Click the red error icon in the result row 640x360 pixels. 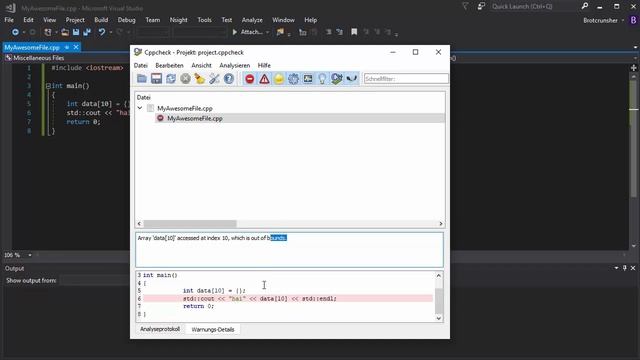[160, 118]
